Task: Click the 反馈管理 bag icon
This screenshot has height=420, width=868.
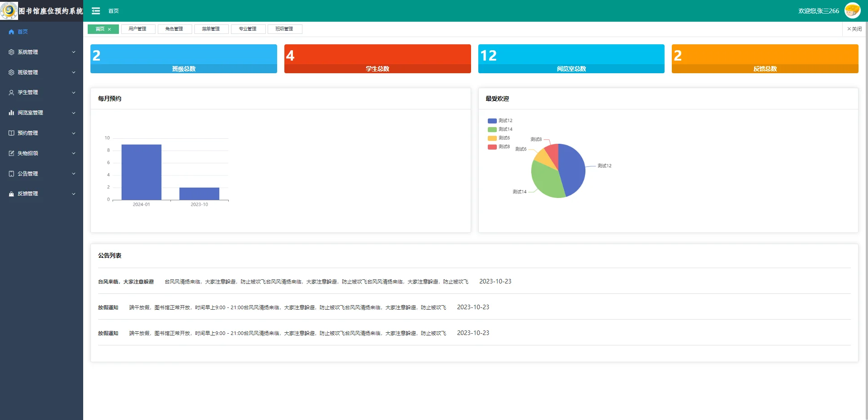Action: pos(11,193)
